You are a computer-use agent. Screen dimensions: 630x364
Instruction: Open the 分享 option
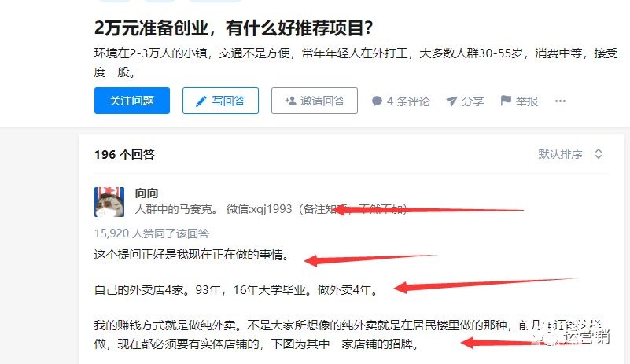pyautogui.click(x=465, y=101)
